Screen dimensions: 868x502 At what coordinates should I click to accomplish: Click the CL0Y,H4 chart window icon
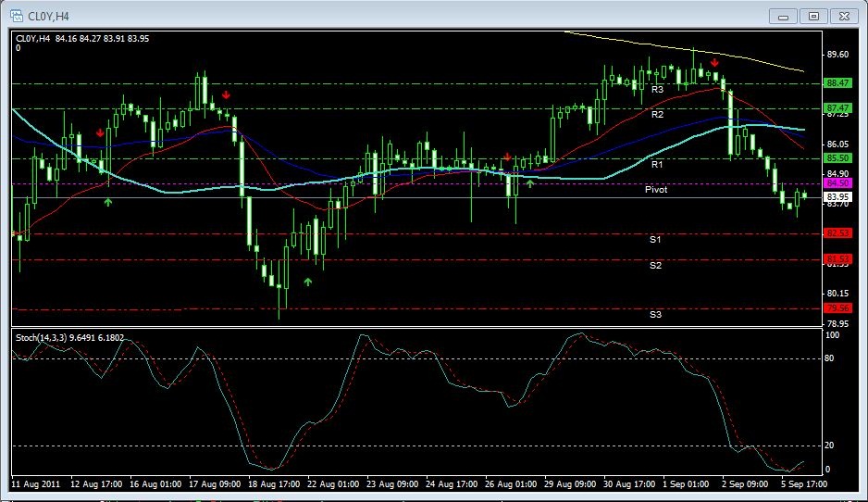17,16
